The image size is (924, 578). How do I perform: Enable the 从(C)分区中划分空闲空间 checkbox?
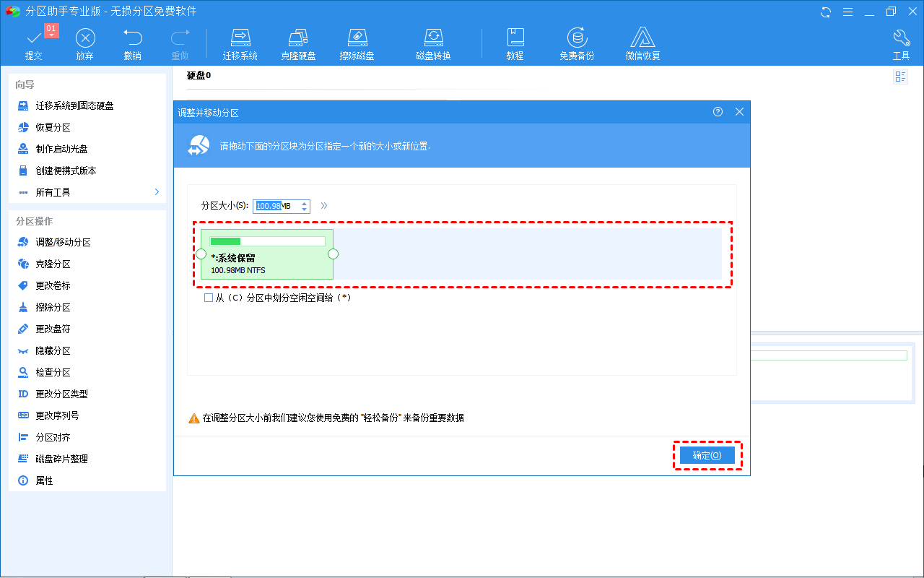209,298
